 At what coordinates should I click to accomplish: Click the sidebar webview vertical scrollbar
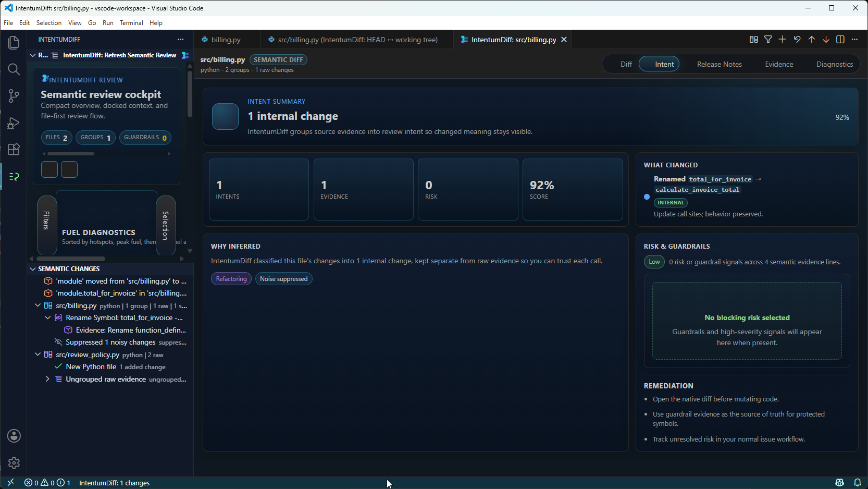[190, 94]
